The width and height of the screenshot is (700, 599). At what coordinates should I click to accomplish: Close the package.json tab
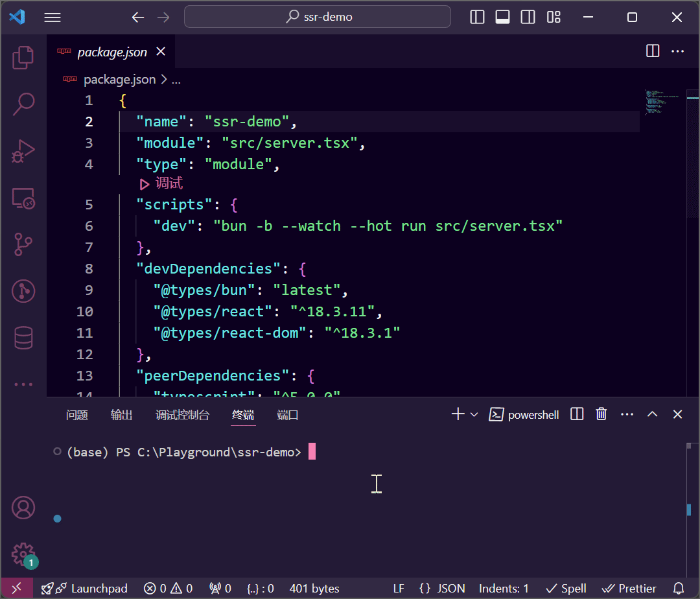click(x=161, y=52)
